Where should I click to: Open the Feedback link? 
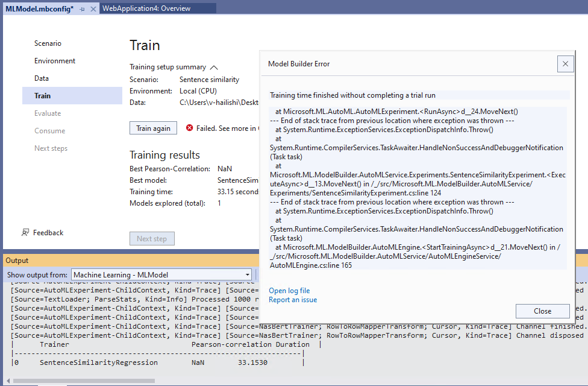(x=48, y=232)
